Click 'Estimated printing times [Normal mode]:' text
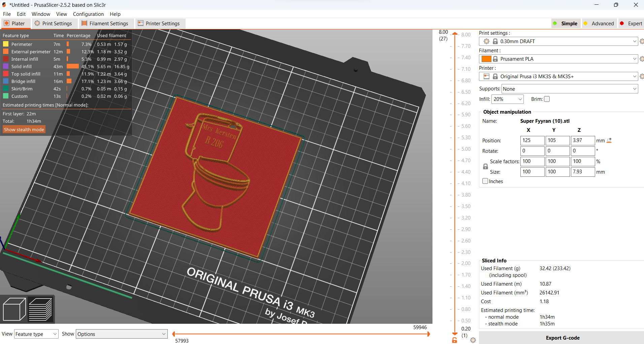 tap(45, 105)
